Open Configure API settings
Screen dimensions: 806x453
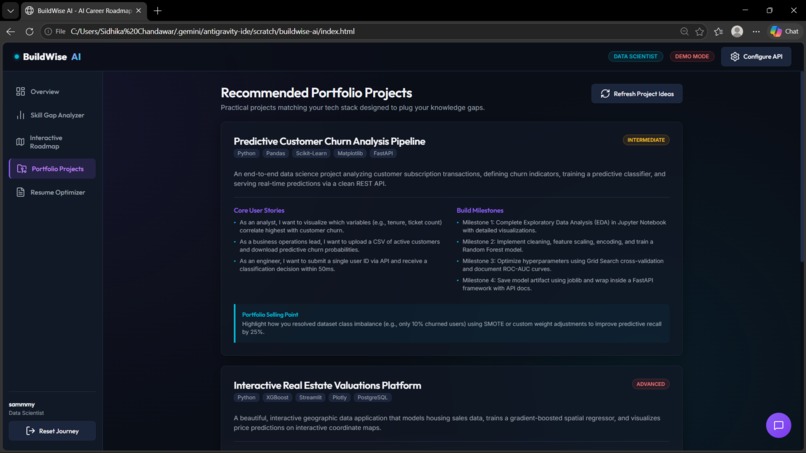click(756, 57)
